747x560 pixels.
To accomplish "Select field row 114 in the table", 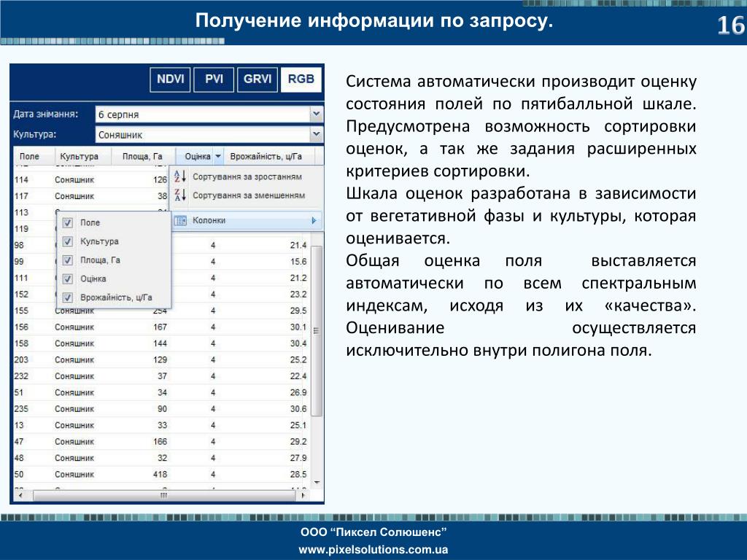I will click(90, 179).
